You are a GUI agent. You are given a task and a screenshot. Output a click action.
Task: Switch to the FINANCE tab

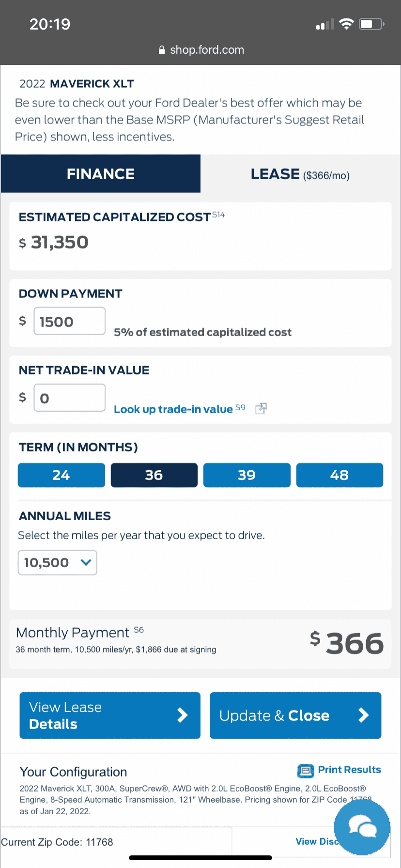coord(101,174)
